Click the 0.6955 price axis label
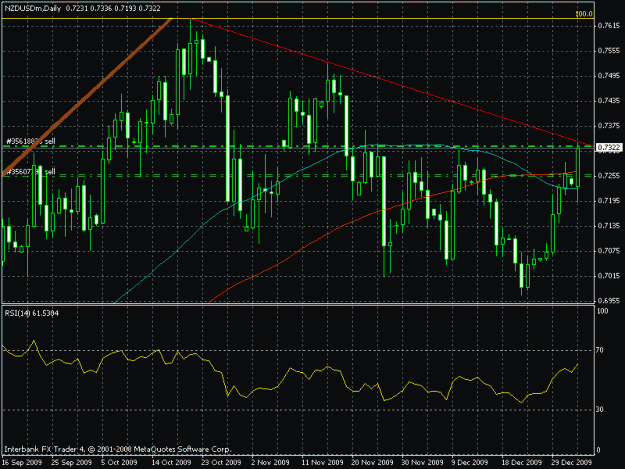 click(608, 301)
